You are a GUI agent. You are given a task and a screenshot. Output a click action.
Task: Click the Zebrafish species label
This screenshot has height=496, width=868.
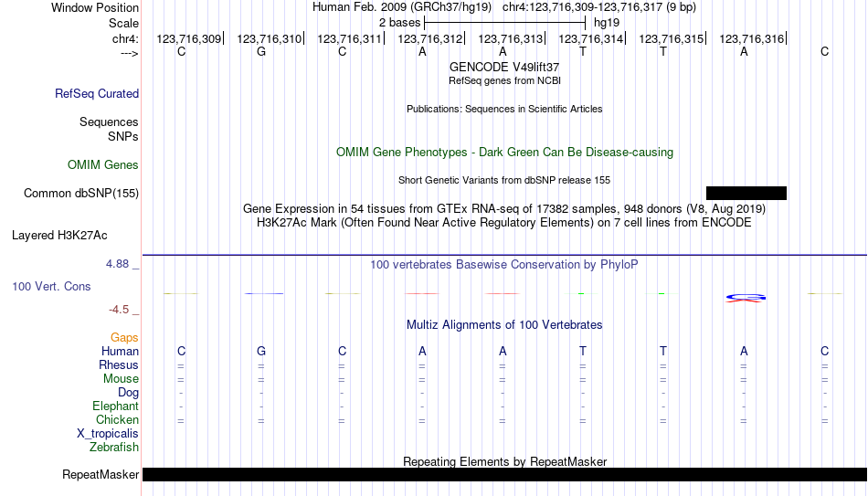tap(114, 448)
